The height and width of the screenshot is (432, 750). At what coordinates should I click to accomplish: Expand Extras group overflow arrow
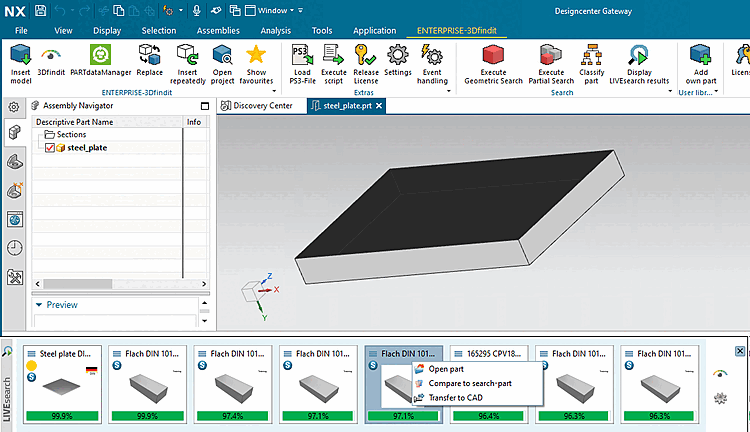point(449,91)
